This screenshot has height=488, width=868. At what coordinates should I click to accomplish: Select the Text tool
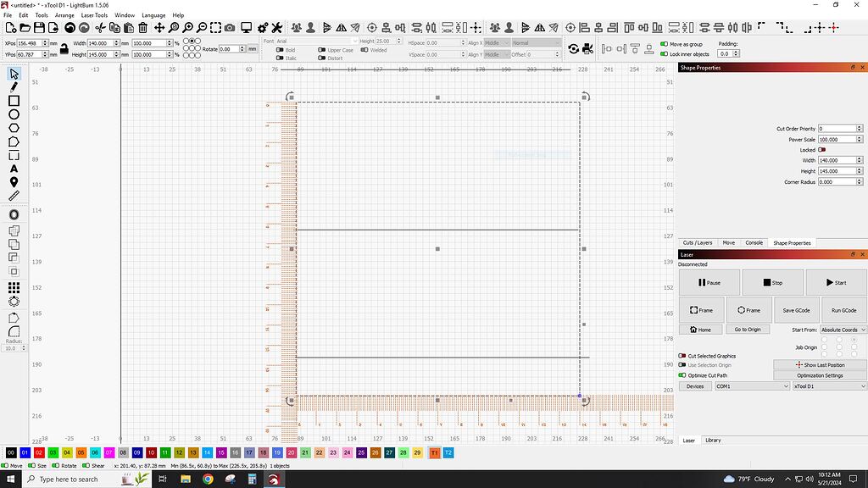[x=13, y=169]
